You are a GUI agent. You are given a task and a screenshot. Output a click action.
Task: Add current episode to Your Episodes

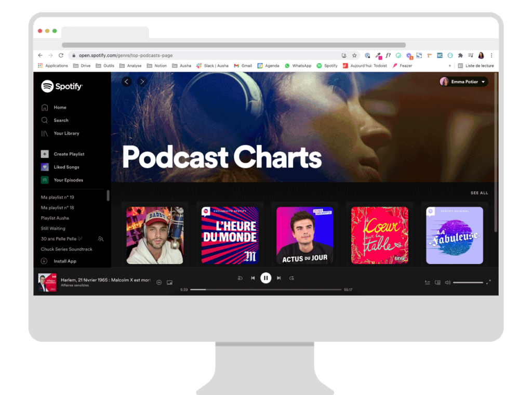pos(159,282)
